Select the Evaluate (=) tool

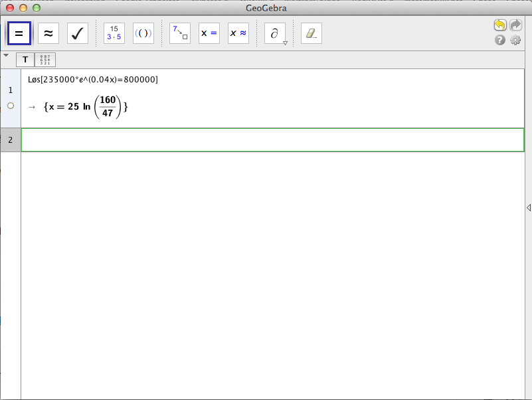[x=19, y=33]
